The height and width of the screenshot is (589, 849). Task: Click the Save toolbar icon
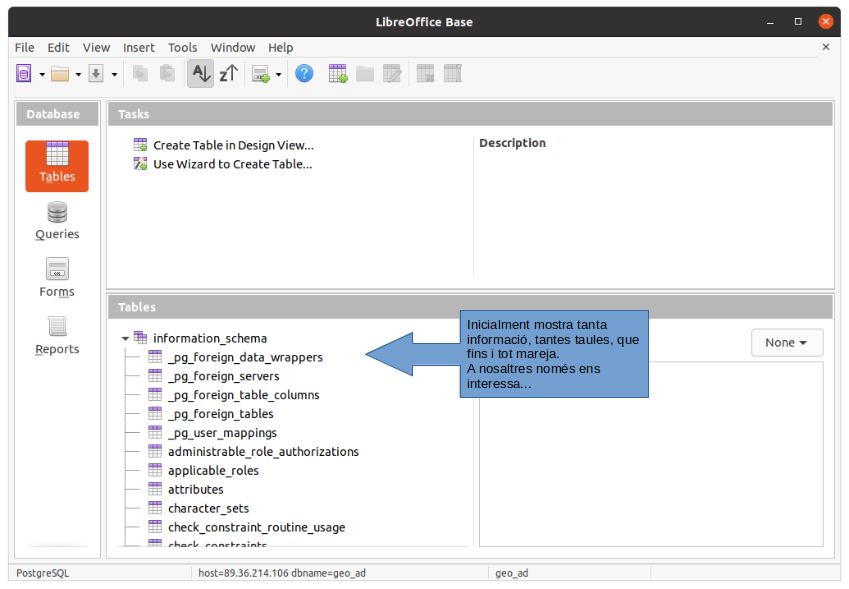click(x=96, y=74)
